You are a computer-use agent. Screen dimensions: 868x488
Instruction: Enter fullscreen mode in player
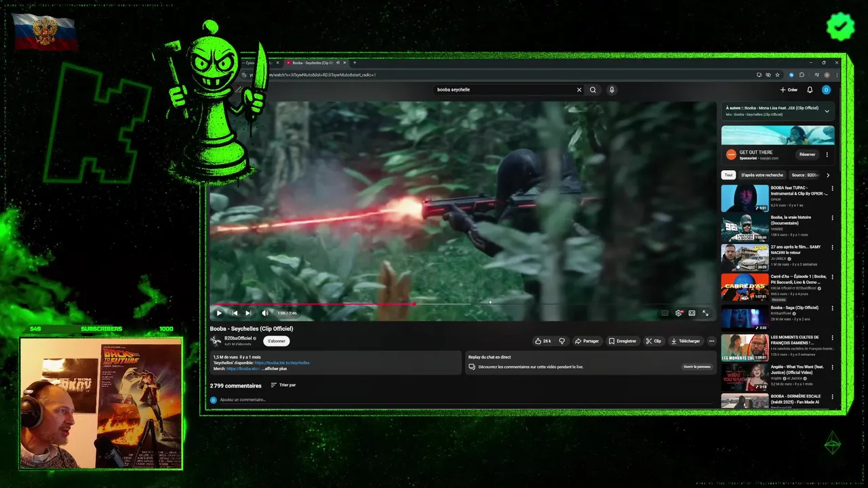coord(705,313)
